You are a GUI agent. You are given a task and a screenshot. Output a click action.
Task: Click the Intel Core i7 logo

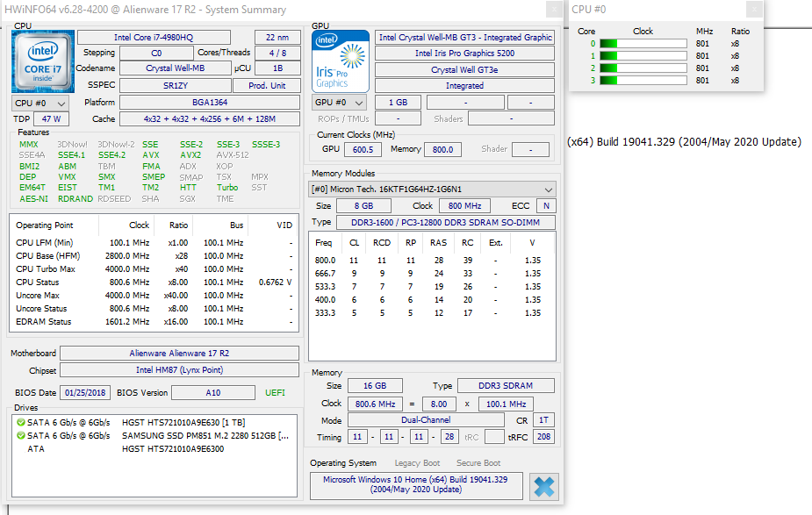42,61
